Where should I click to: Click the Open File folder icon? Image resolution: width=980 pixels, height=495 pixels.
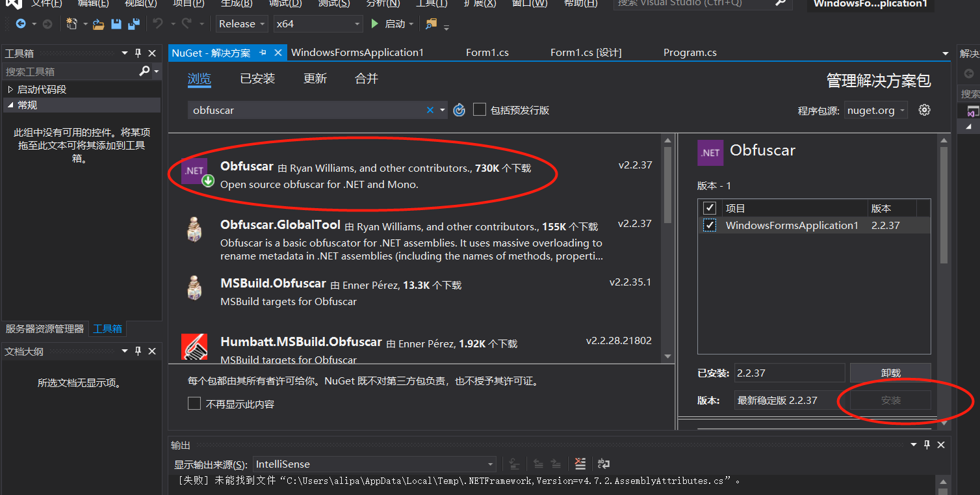point(98,24)
